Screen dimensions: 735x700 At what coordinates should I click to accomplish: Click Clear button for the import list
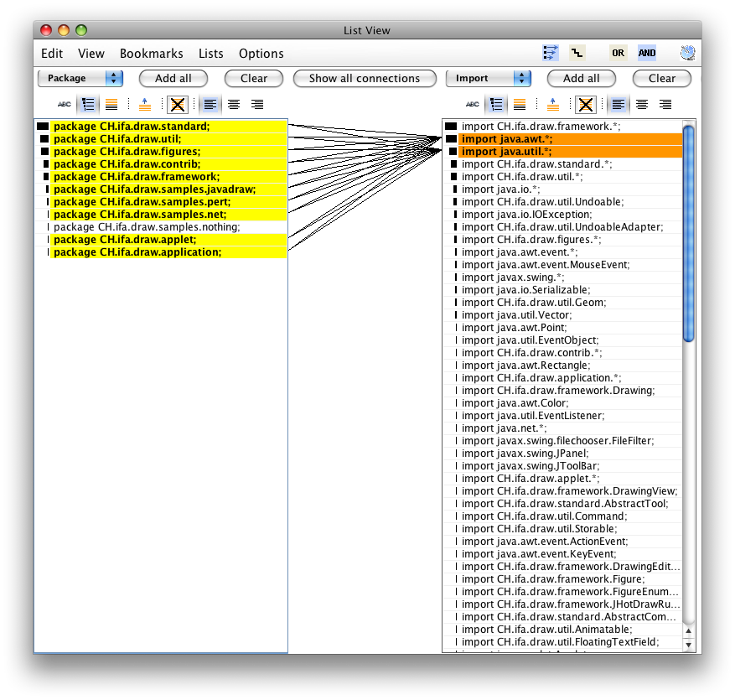661,78
